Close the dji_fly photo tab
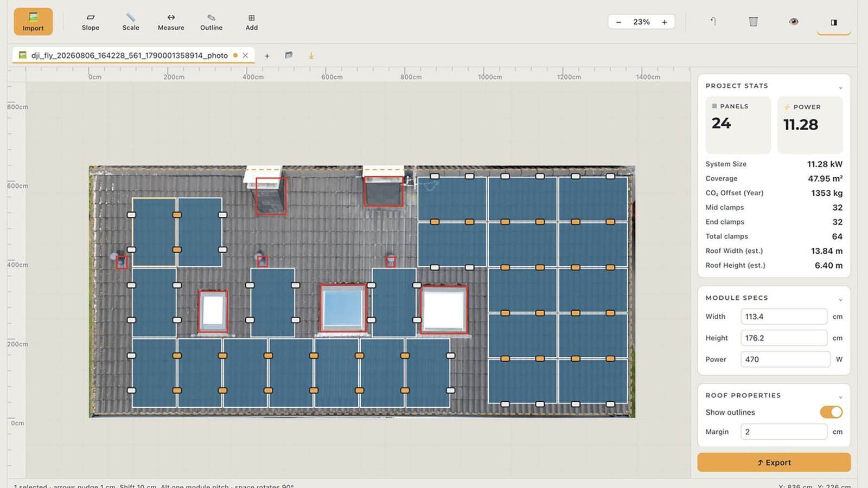The height and width of the screenshot is (488, 868). pyautogui.click(x=245, y=55)
